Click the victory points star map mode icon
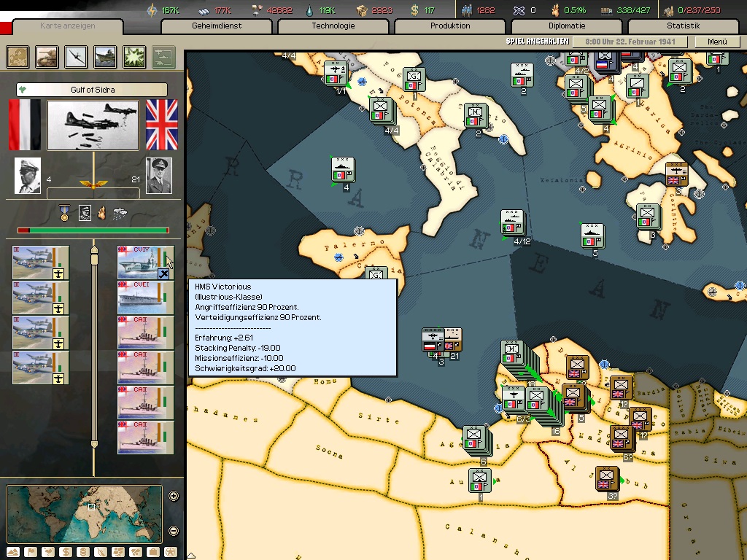Viewport: 747px width, 560px height. [171, 552]
